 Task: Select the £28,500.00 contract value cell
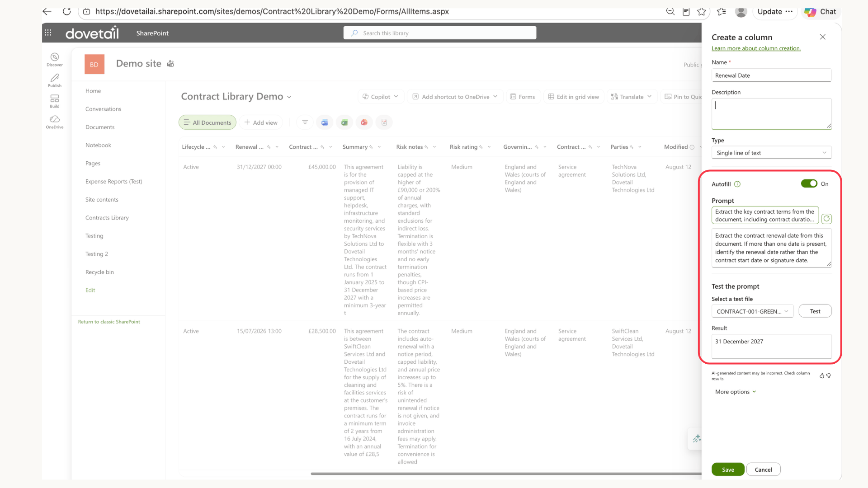[x=322, y=331]
